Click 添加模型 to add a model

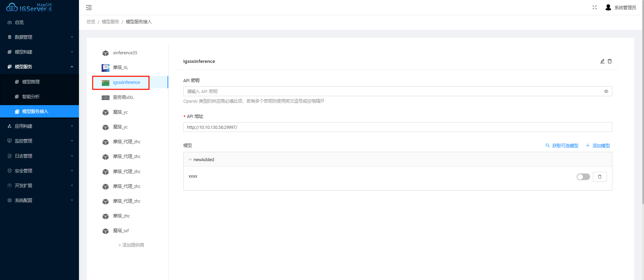(x=598, y=146)
